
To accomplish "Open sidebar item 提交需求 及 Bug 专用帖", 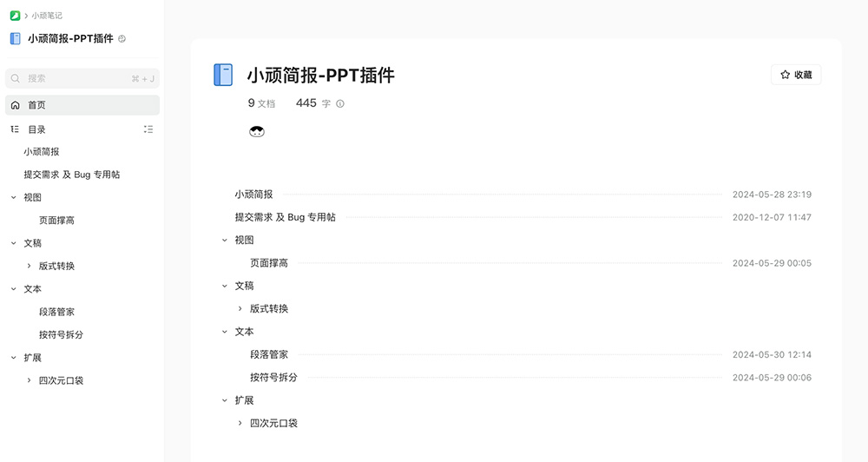I will (72, 175).
